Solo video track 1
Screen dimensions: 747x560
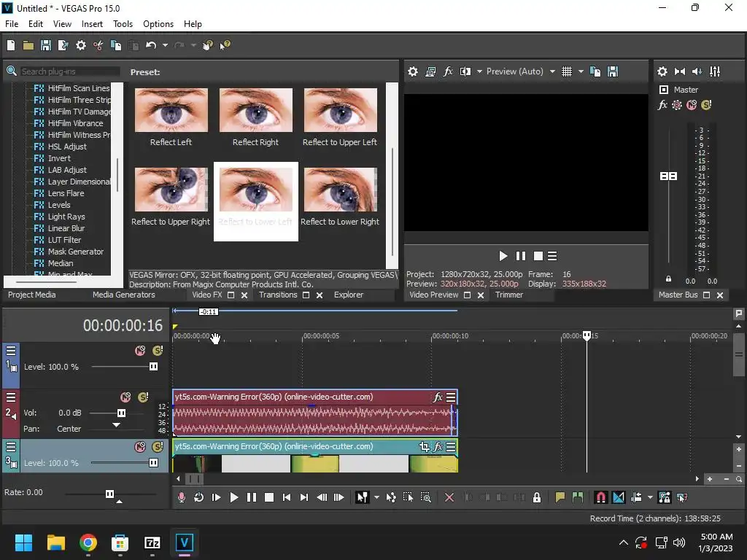pyautogui.click(x=158, y=351)
